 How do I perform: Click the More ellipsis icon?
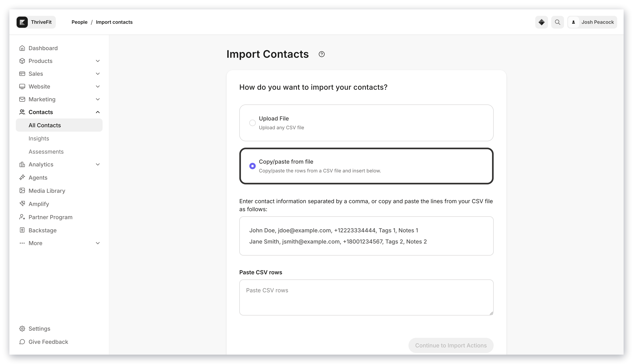pyautogui.click(x=22, y=243)
